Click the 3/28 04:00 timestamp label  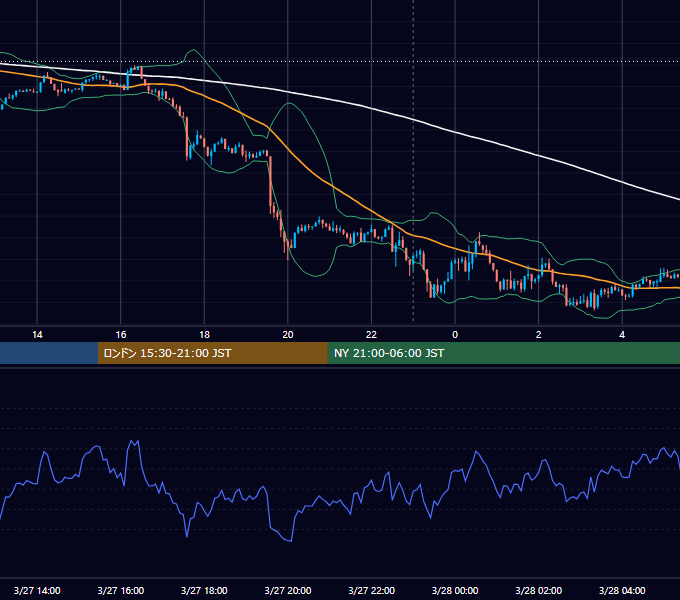(x=622, y=590)
